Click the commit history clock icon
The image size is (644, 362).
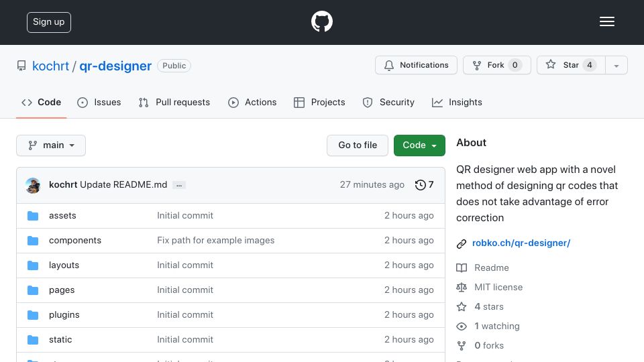(420, 185)
